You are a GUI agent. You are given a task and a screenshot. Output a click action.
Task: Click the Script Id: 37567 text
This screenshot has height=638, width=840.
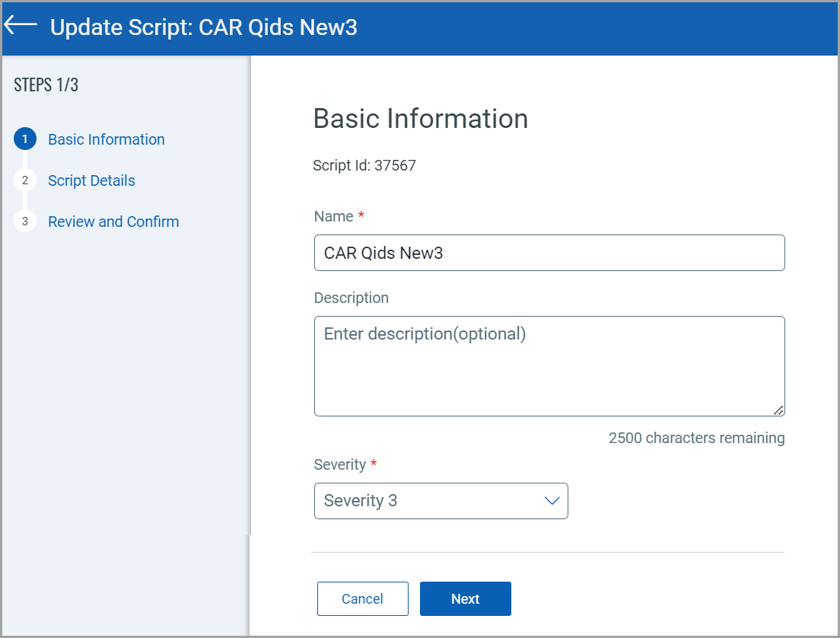coord(364,165)
